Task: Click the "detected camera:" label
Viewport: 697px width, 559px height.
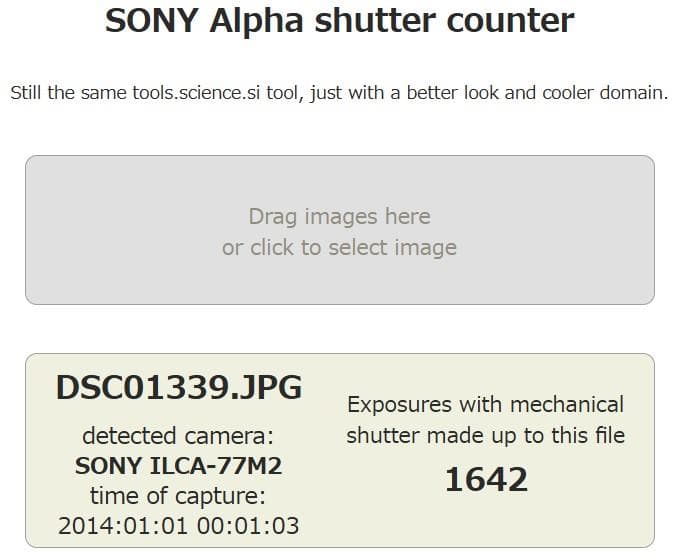Action: (x=178, y=436)
